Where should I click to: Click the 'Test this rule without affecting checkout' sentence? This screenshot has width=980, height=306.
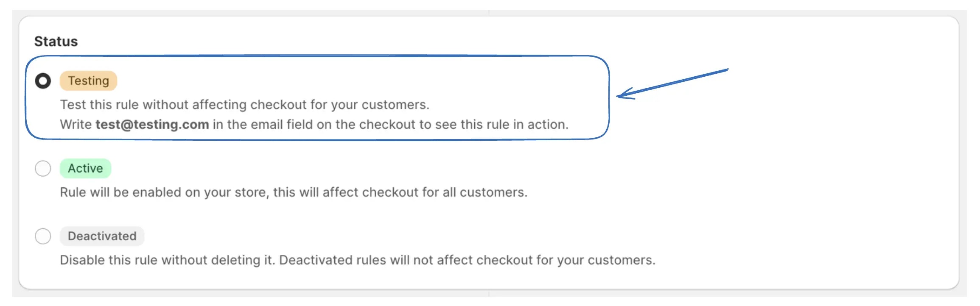tap(245, 105)
